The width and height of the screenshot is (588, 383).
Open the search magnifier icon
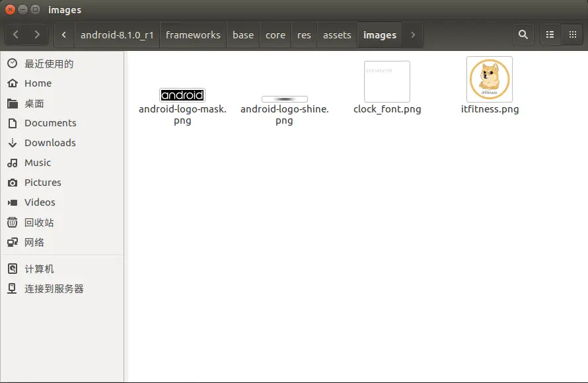523,35
